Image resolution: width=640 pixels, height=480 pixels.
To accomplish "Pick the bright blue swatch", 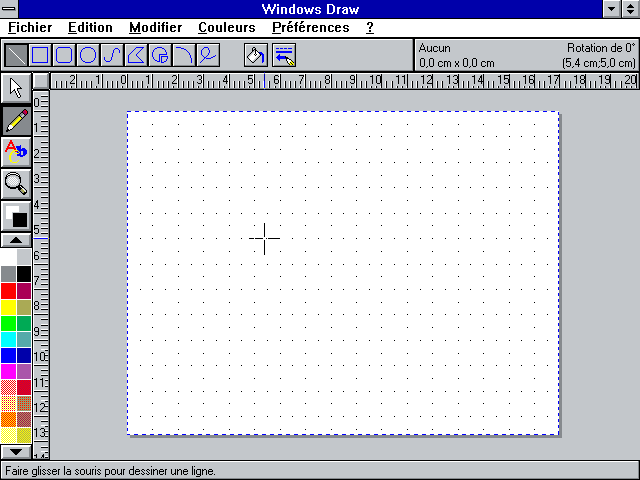I will coord(8,356).
